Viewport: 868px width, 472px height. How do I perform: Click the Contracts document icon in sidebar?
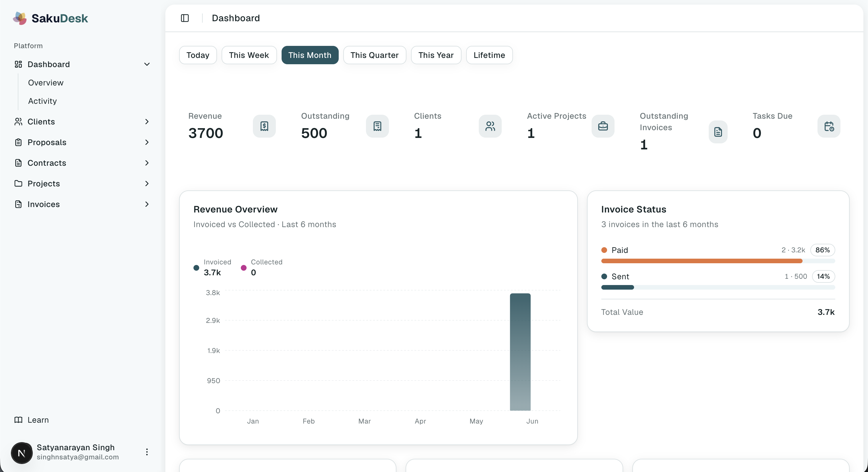(x=18, y=163)
